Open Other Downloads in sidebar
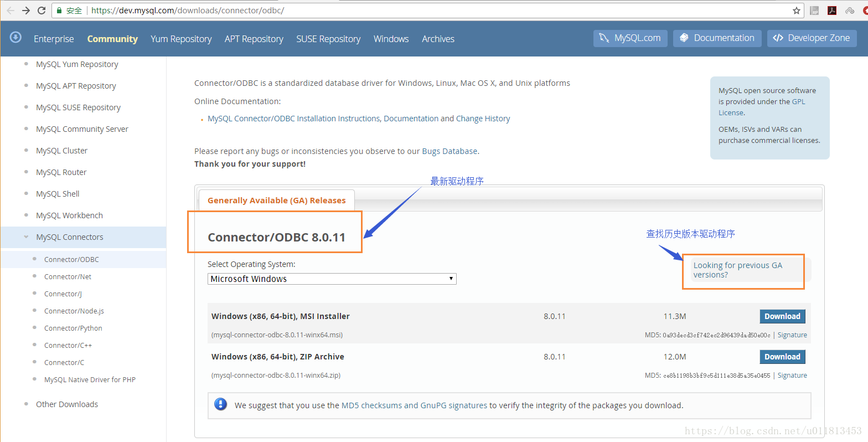868x442 pixels. click(x=67, y=404)
